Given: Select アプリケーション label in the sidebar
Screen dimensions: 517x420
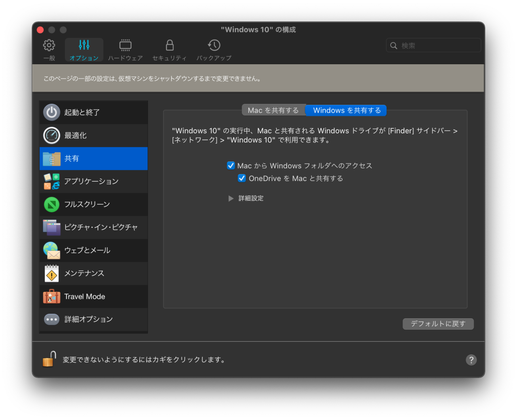Looking at the screenshot, I should [x=91, y=181].
